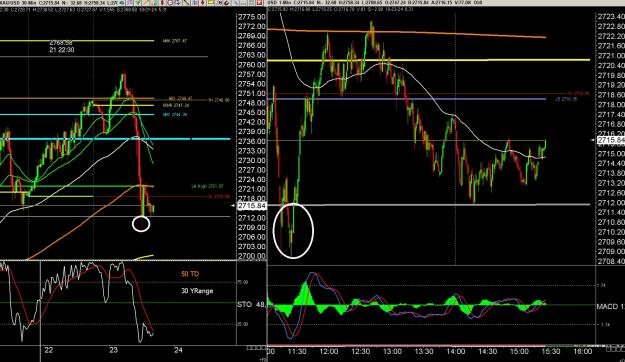Screen dimensions: 625x362
Task: Click the 14:30 time axis label
Action: (487, 351)
